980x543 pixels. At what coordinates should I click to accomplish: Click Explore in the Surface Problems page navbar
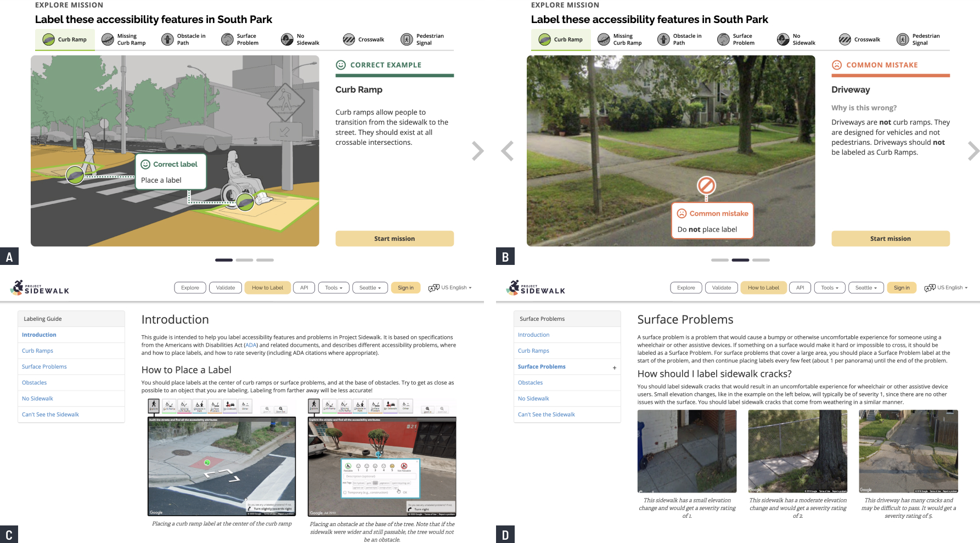click(x=686, y=288)
